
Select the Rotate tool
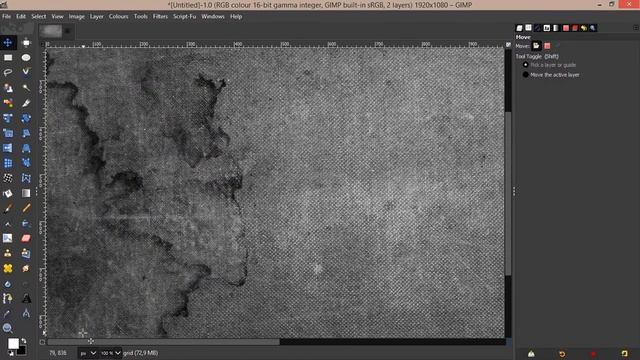(x=26, y=118)
